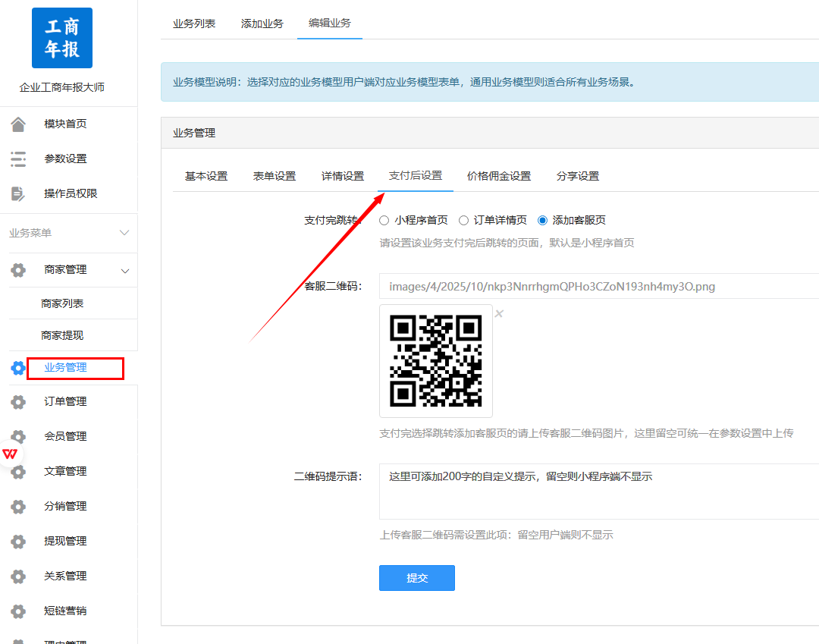The image size is (819, 644).
Task: Click gear icon beside 商家管理
Action: (x=18, y=270)
